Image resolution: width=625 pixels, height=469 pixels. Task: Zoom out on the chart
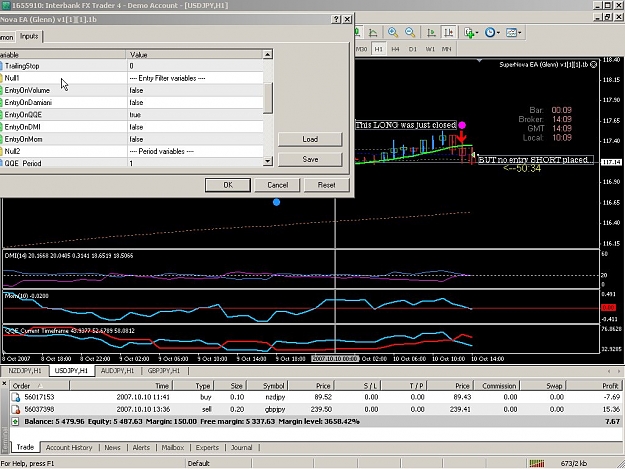(x=410, y=32)
